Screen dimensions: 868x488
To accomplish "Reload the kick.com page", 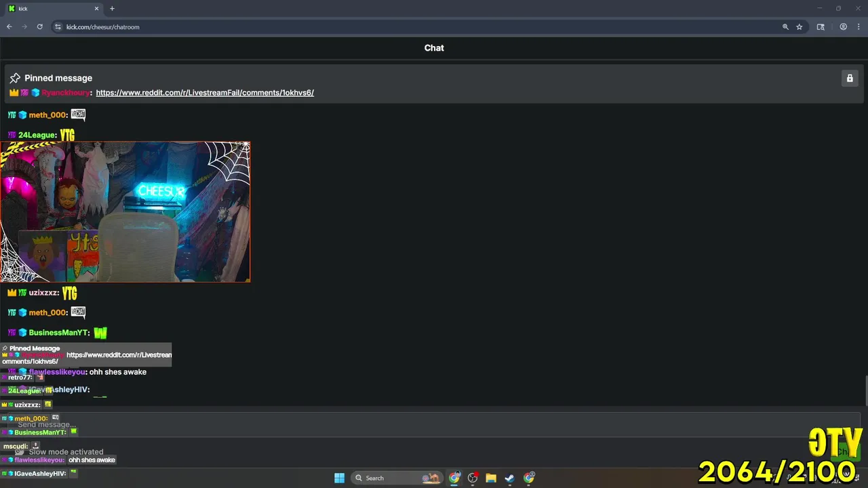I will [x=40, y=27].
